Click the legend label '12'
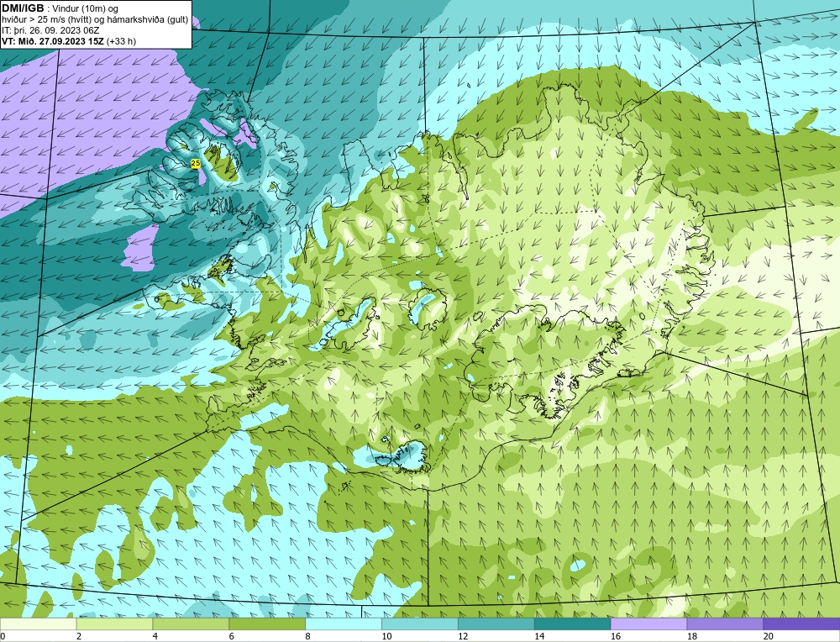The image size is (840, 642). pyautogui.click(x=463, y=636)
